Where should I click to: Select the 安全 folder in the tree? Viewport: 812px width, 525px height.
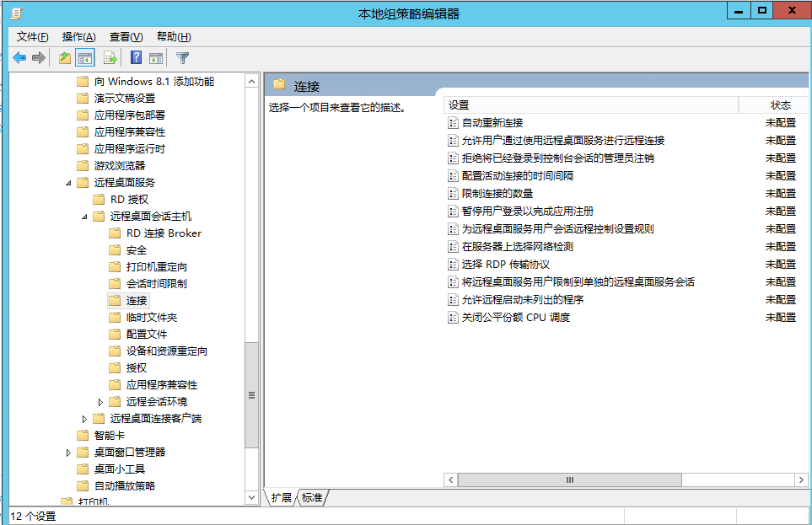tap(137, 250)
